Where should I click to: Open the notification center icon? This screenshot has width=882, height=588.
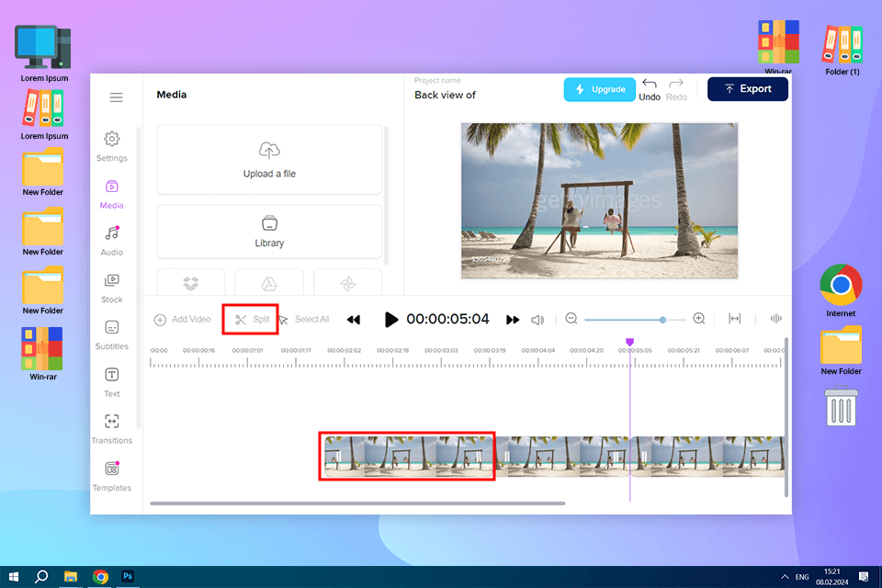click(864, 577)
